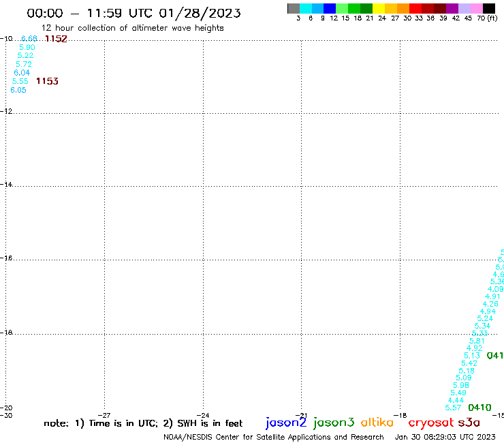
Task: Click the wave height value 6.04
Action: click(22, 73)
